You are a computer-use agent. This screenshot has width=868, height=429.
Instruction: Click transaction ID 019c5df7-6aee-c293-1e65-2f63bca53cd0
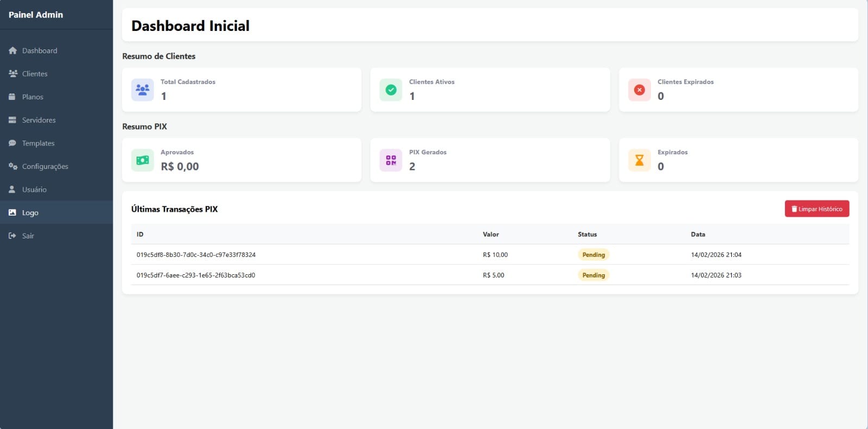196,275
